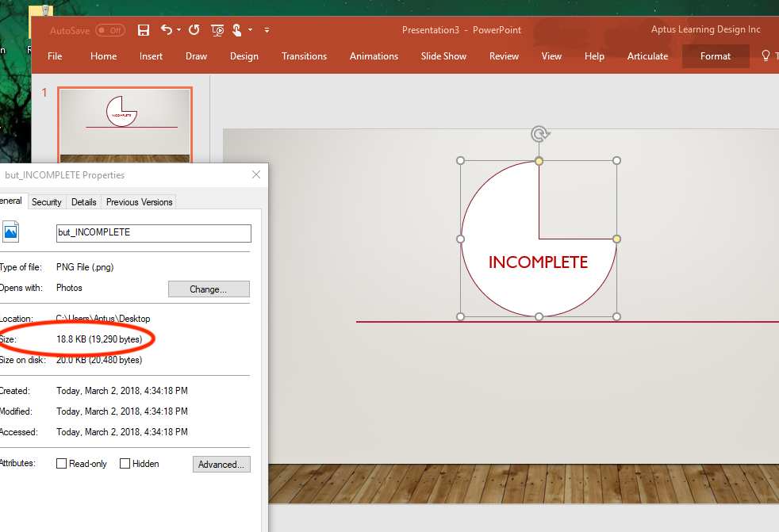
Task: Toggle AutoSave on
Action: (x=110, y=29)
